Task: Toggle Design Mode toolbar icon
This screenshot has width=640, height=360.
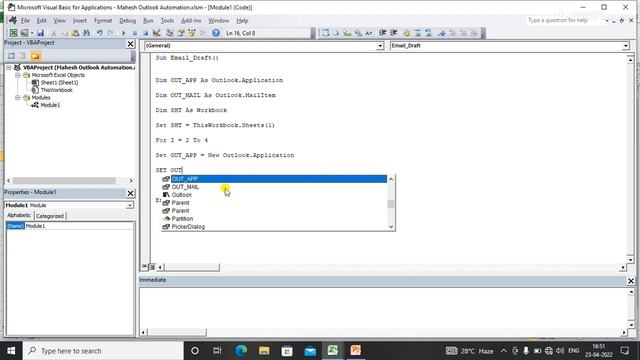Action: tap(157, 33)
